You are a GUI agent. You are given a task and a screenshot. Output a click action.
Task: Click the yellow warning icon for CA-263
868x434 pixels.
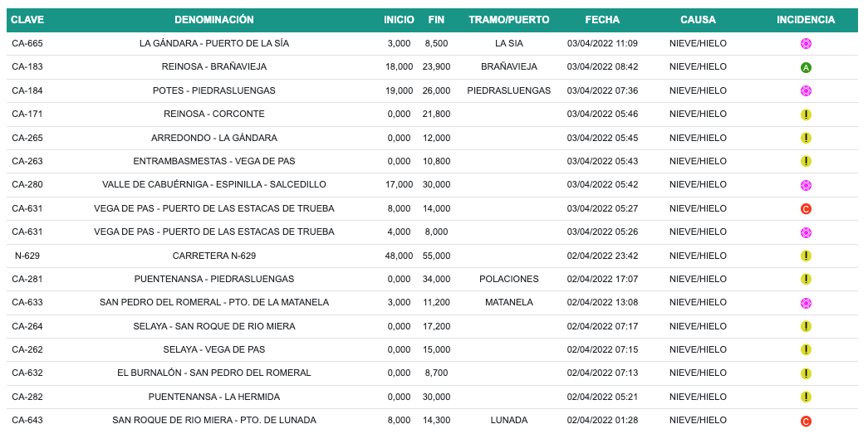coord(806,162)
